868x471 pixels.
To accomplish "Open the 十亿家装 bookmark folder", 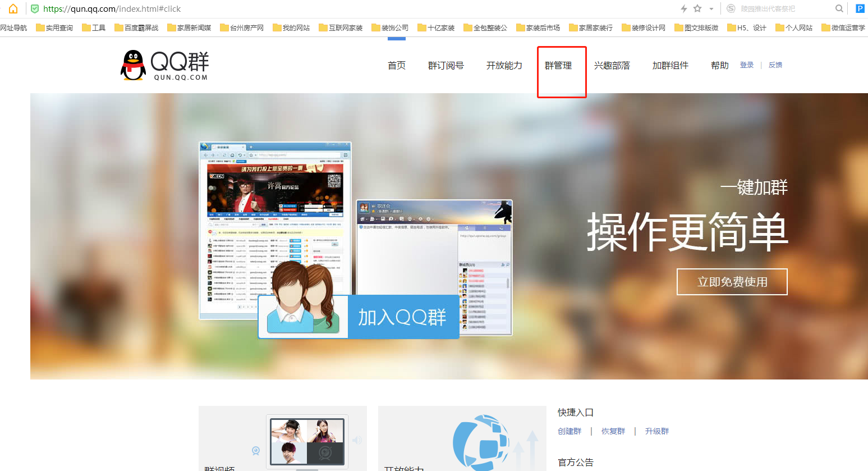I will click(x=436, y=28).
